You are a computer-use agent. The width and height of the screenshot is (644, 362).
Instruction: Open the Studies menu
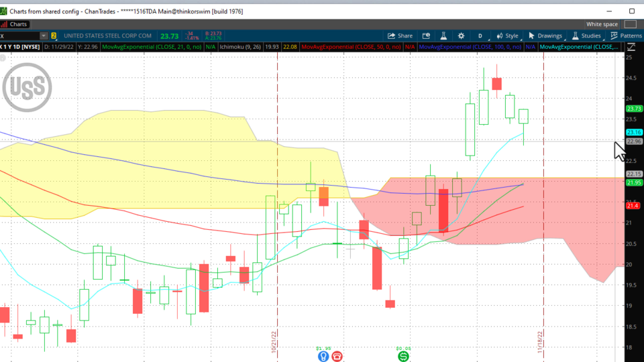[x=587, y=36]
